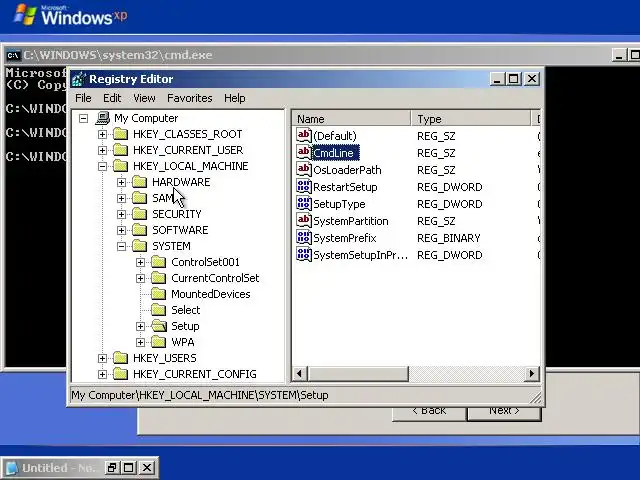Click the WPA folder icon
The height and width of the screenshot is (480, 640).
coord(158,342)
